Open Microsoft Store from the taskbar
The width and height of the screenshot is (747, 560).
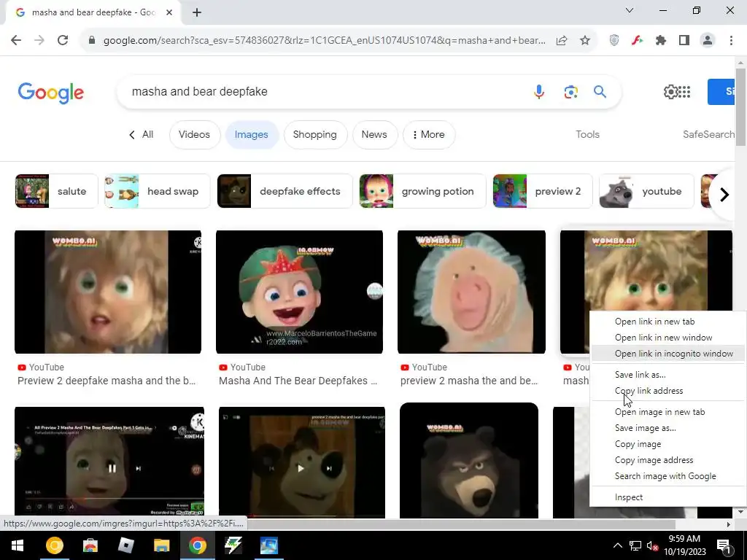pyautogui.click(x=90, y=545)
